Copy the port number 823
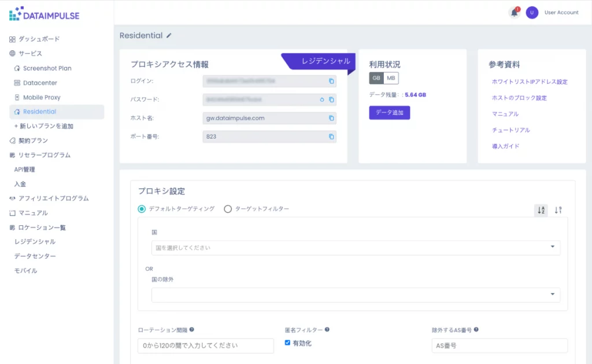 click(331, 137)
